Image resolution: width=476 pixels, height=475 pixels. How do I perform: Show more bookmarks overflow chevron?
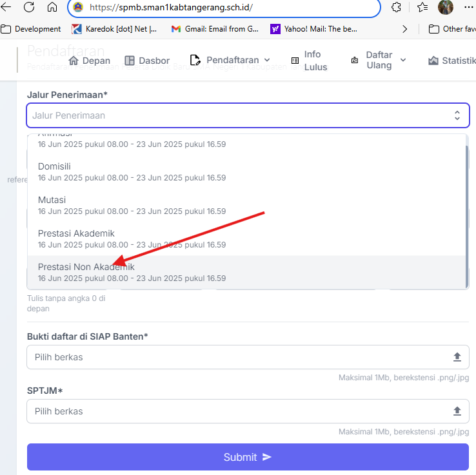[x=404, y=29]
